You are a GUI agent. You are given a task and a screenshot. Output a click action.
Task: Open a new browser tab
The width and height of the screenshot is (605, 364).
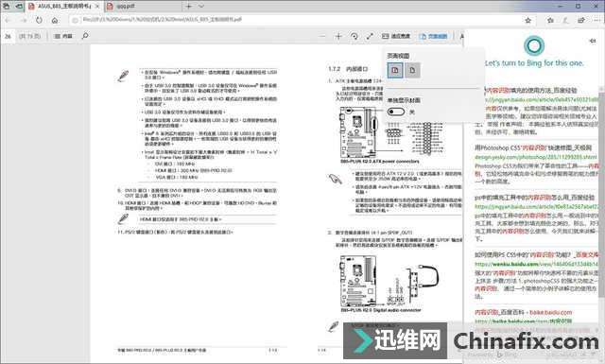tap(189, 7)
